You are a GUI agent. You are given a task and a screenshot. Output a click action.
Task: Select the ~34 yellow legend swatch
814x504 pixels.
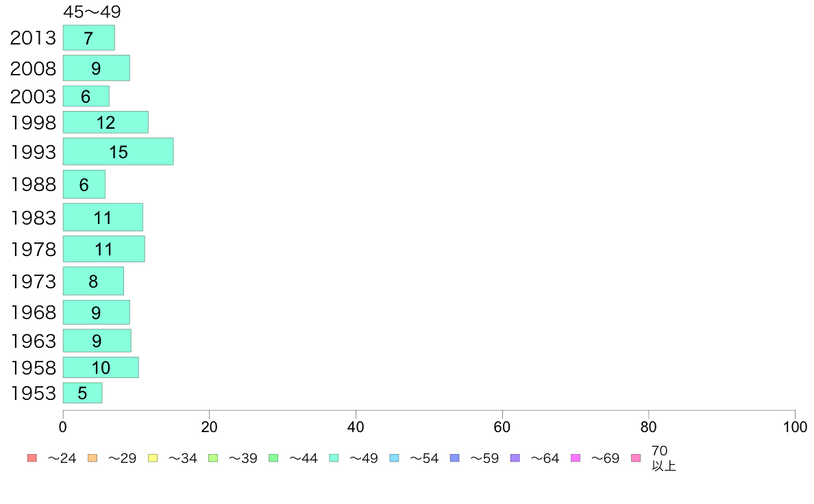pos(153,458)
